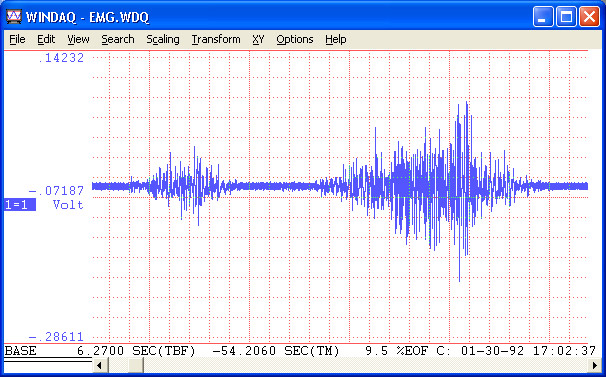
Task: Open the Transform menu
Action: 216,39
